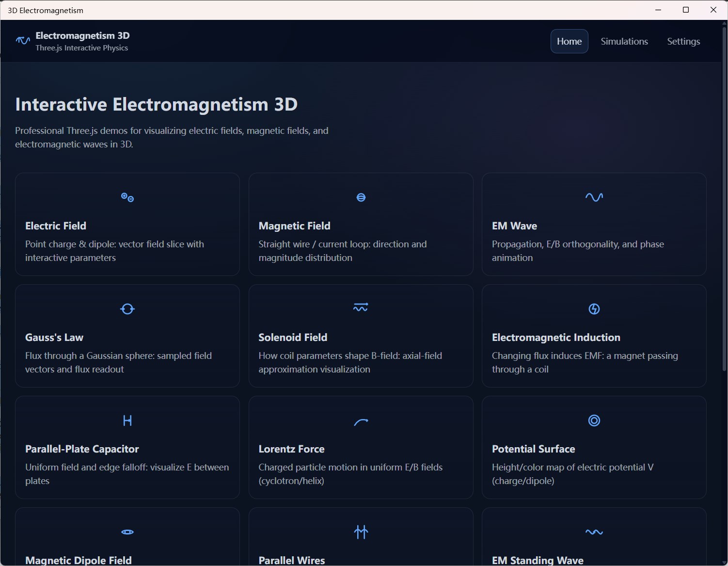The image size is (728, 566).
Task: Open the Electric Field simulation card
Action: click(x=127, y=224)
